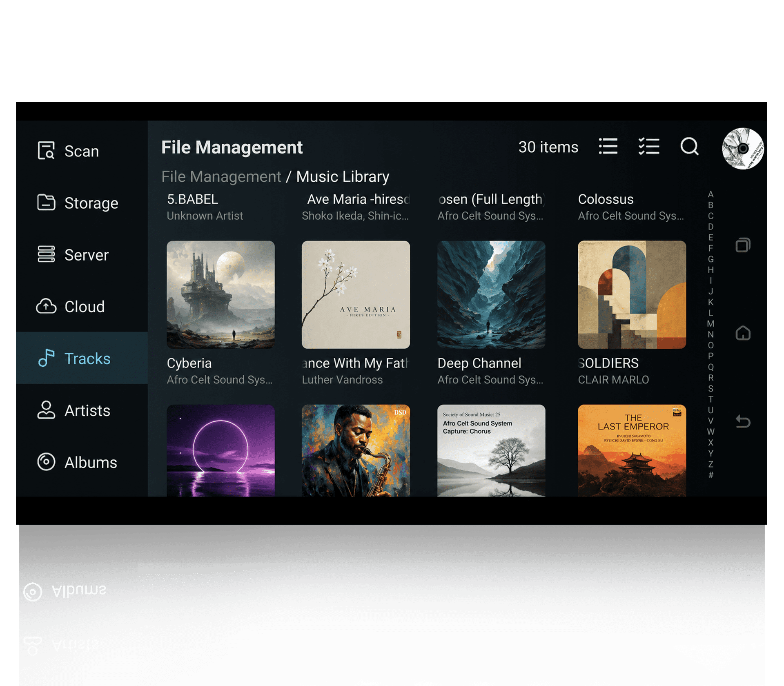This screenshot has width=784, height=686.
Task: Tap the back arrow icon
Action: click(x=743, y=421)
